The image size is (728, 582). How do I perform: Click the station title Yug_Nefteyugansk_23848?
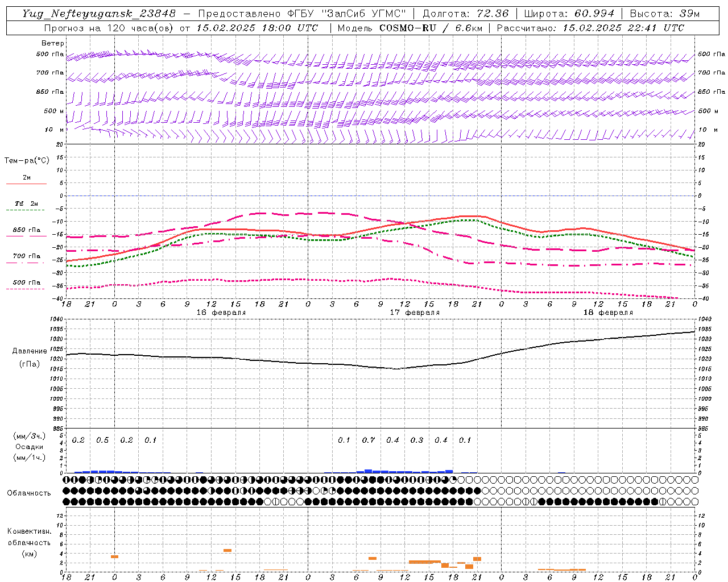click(x=99, y=14)
